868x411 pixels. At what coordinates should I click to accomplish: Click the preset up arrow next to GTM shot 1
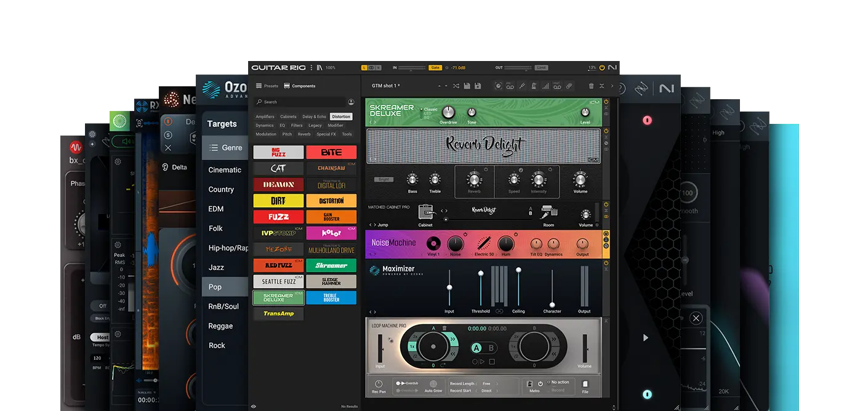tap(440, 86)
